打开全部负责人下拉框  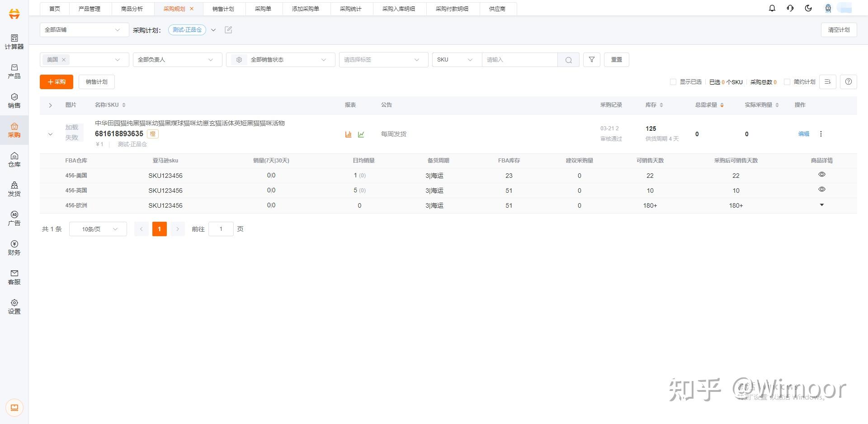tap(177, 59)
